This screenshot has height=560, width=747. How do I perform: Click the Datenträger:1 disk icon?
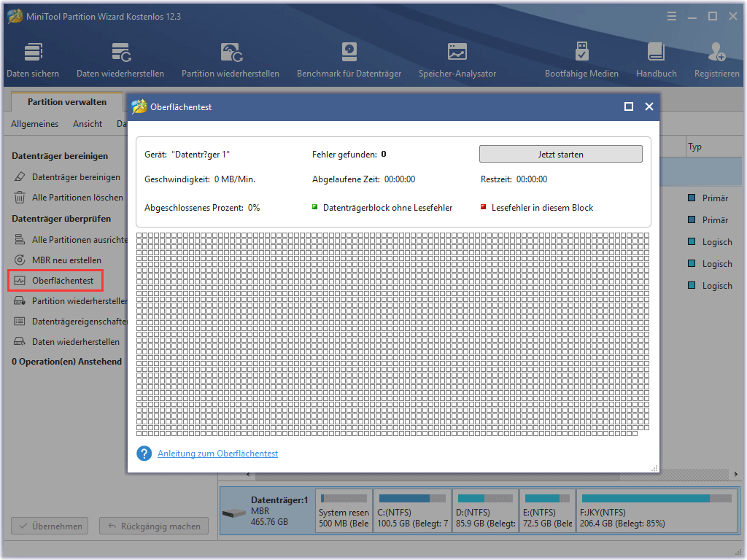234,513
